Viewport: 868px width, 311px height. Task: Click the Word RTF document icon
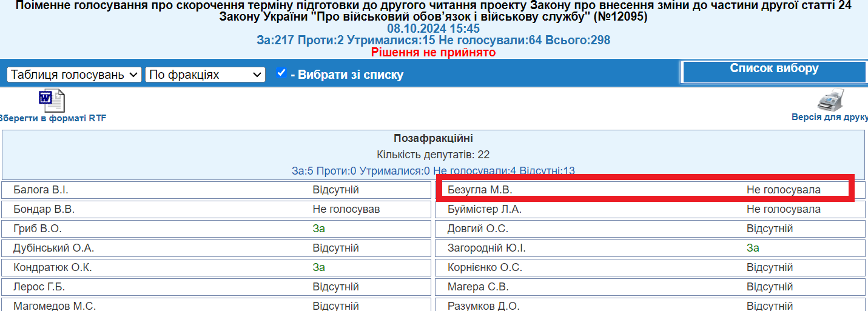(52, 101)
